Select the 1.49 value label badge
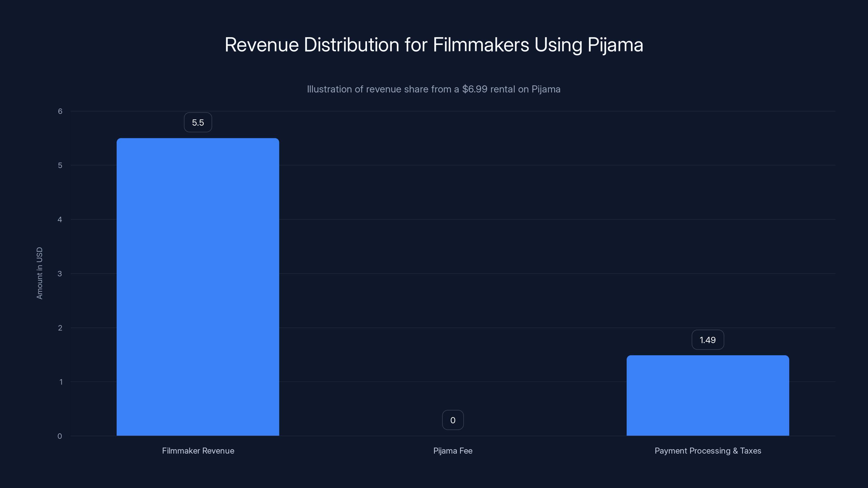This screenshot has width=868, height=488. click(708, 339)
